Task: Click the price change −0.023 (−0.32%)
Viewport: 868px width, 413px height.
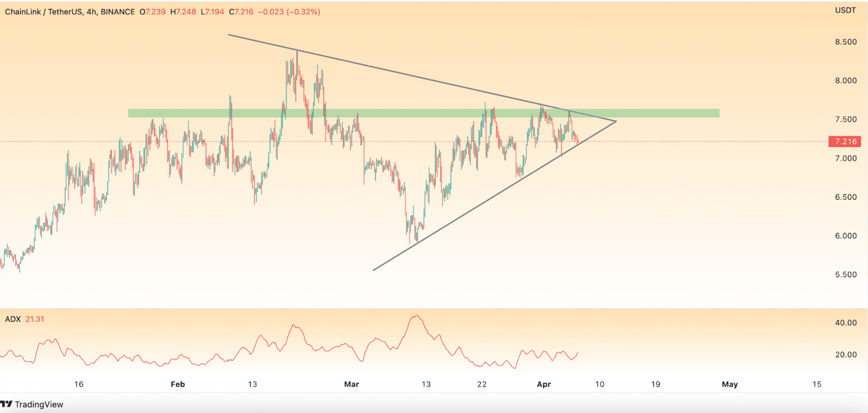Action: click(x=289, y=12)
